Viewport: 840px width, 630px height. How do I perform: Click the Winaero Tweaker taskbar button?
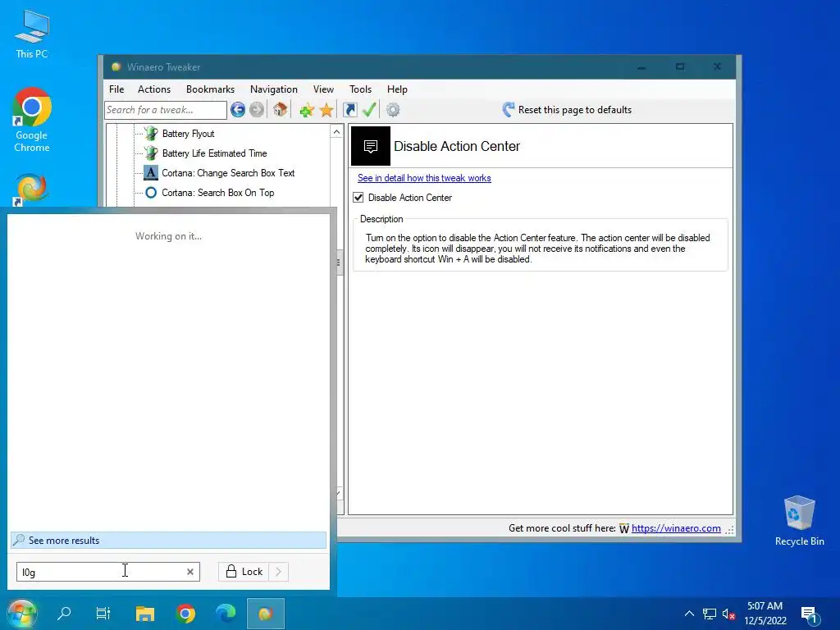click(x=266, y=614)
